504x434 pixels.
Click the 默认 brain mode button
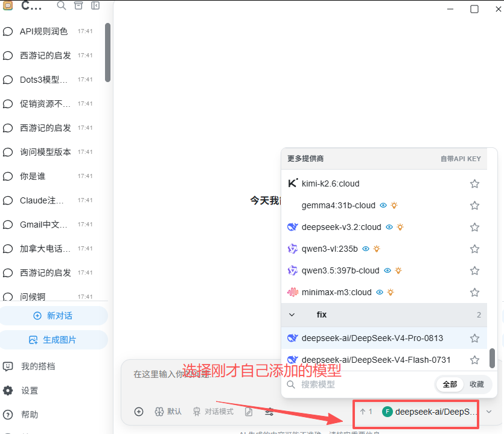(x=168, y=412)
